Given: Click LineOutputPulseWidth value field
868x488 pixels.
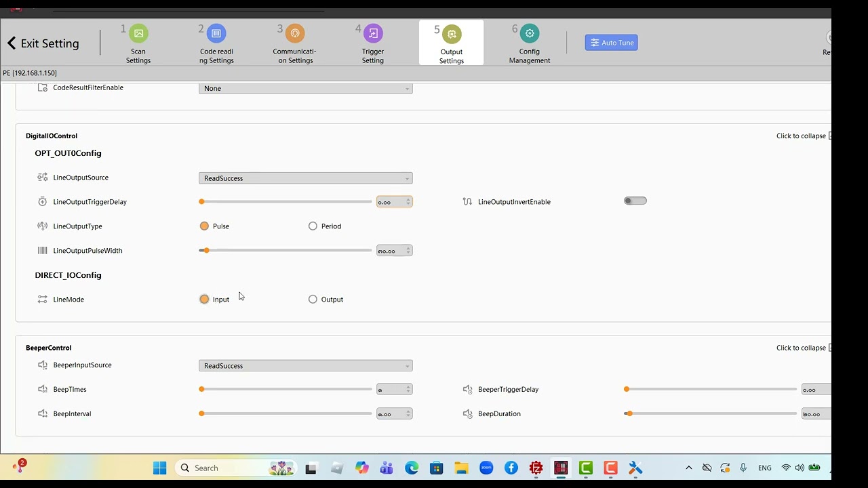Looking at the screenshot, I should coord(394,251).
